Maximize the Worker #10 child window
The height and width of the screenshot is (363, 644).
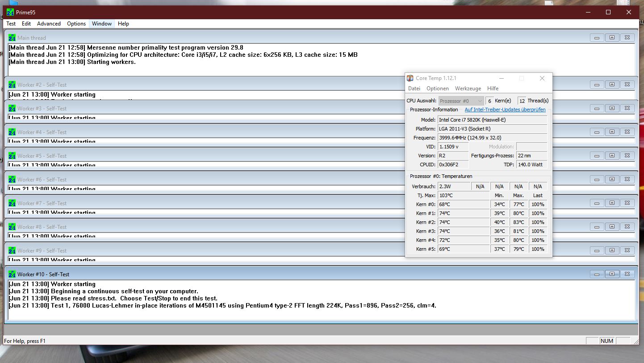(x=612, y=274)
